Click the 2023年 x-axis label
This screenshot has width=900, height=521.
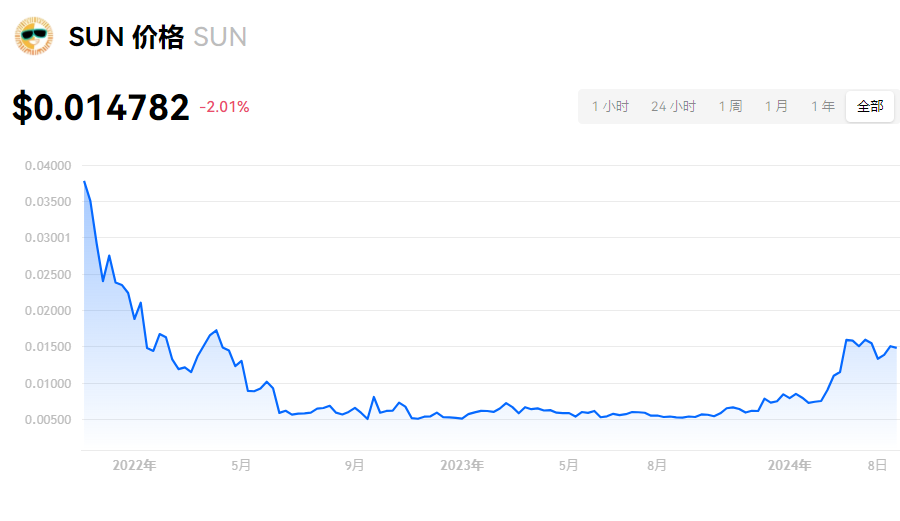point(462,465)
